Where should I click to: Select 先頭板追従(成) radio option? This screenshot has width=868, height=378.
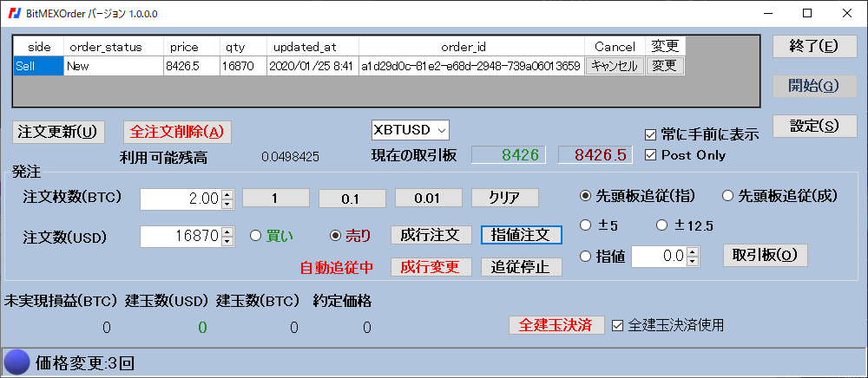coord(727,196)
